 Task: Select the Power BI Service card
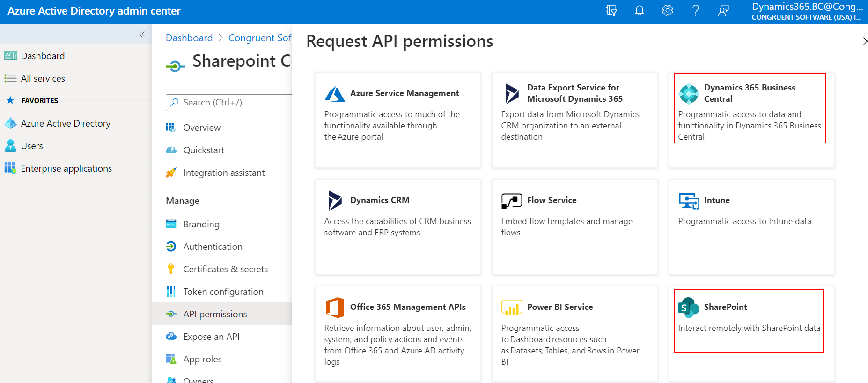(x=575, y=334)
